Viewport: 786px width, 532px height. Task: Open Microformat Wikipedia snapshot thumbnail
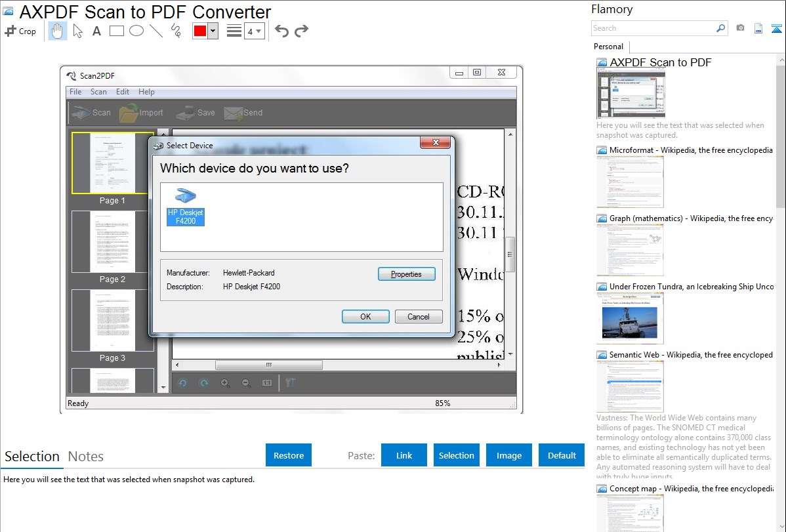pos(630,182)
